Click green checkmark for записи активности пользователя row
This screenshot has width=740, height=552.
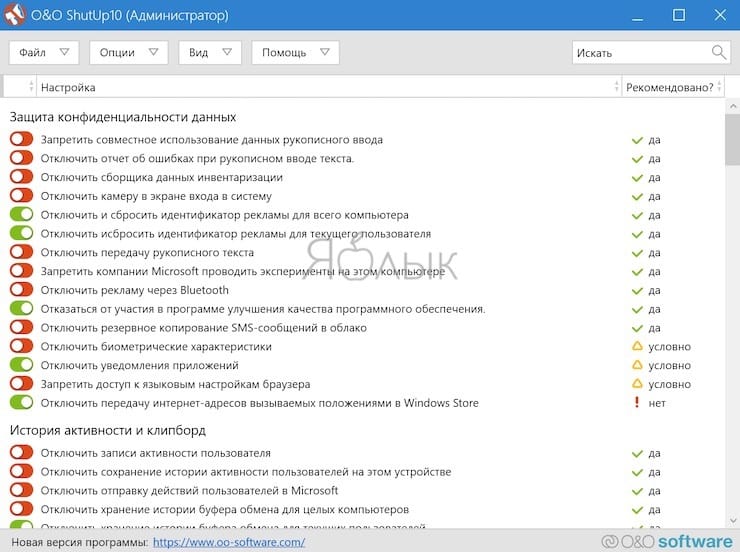(x=637, y=453)
